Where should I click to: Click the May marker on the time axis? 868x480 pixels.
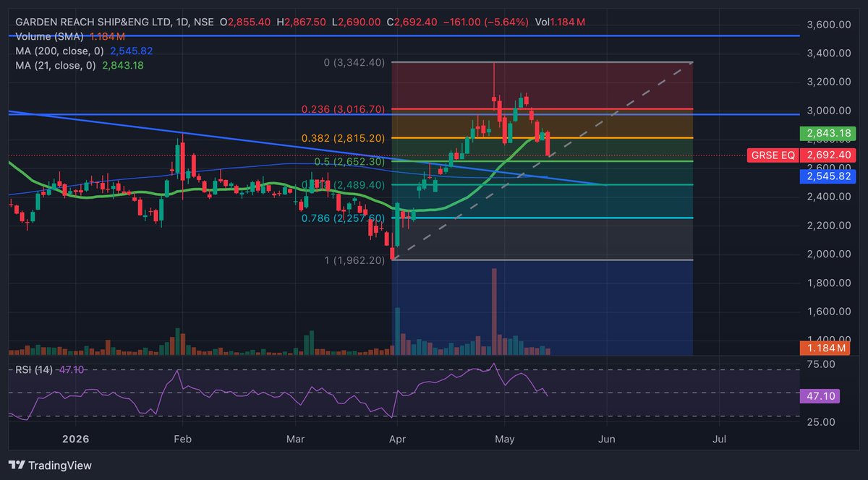tap(504, 439)
